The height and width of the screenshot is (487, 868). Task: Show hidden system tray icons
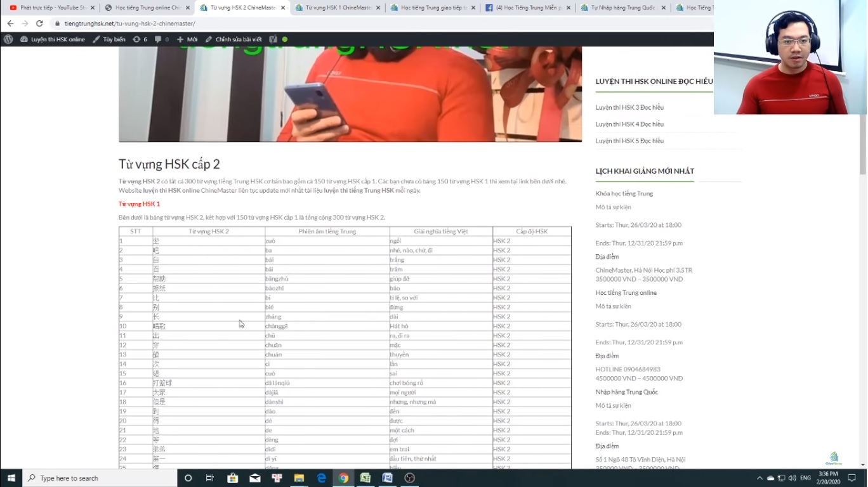760,478
